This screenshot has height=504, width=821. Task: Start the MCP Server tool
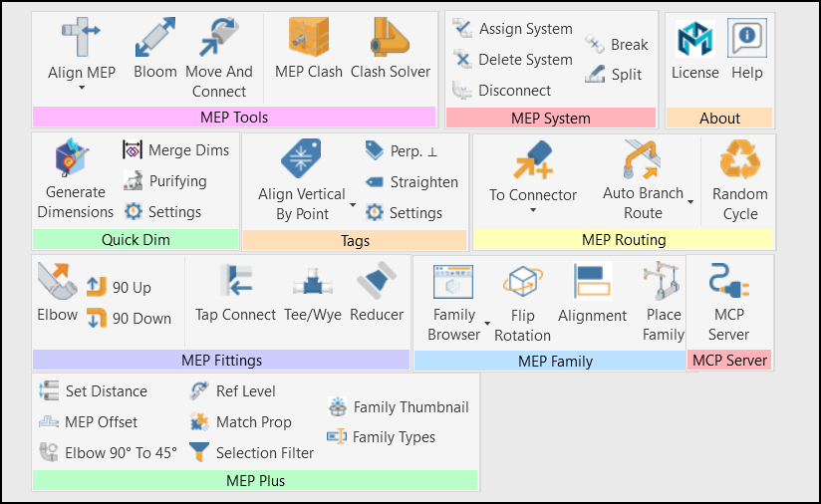point(729,303)
